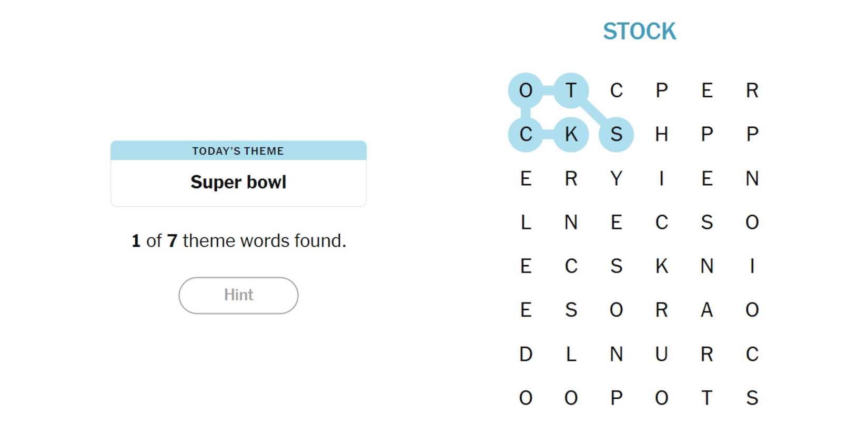Select the highlighted letter O tile

coord(526,90)
